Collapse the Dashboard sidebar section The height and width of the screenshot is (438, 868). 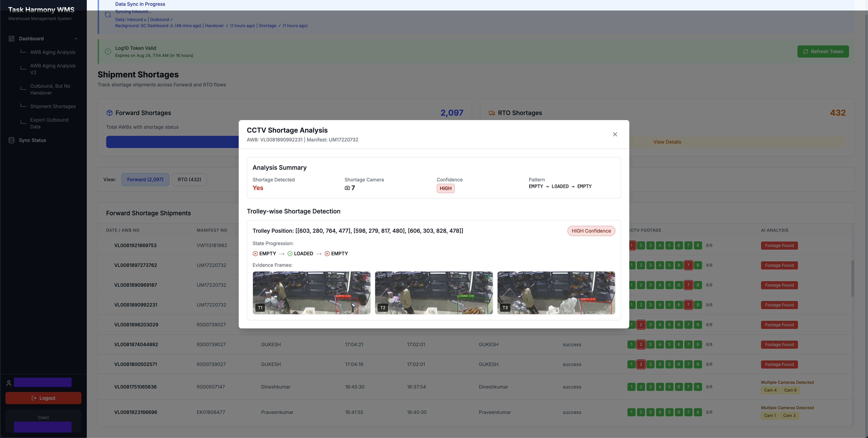76,39
